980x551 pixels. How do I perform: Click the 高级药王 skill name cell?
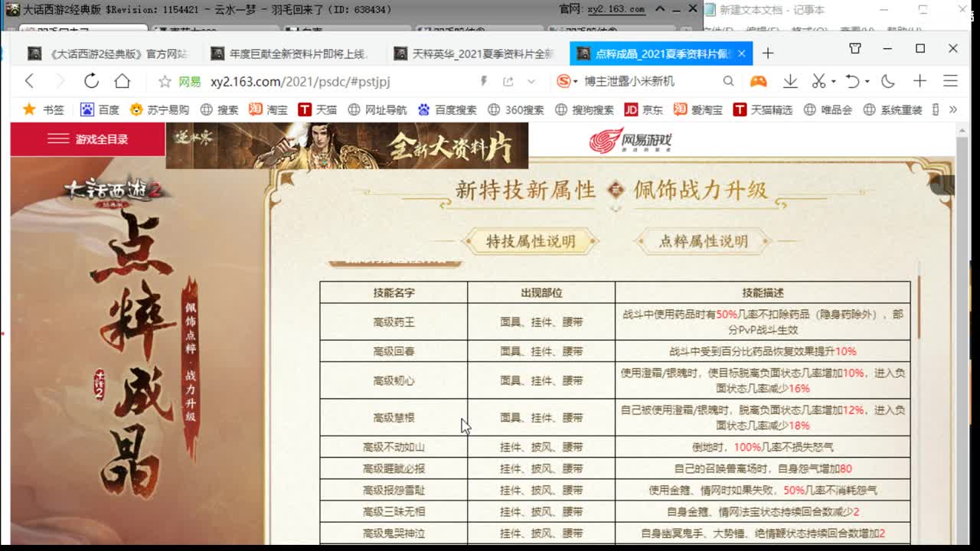(394, 322)
